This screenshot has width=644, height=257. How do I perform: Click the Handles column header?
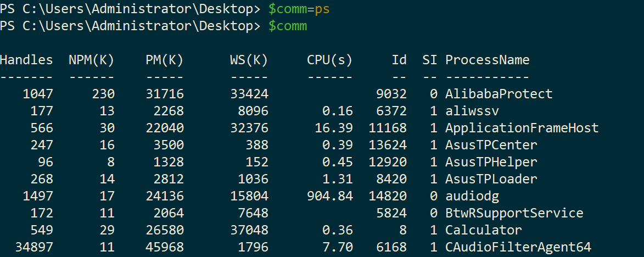click(26, 60)
